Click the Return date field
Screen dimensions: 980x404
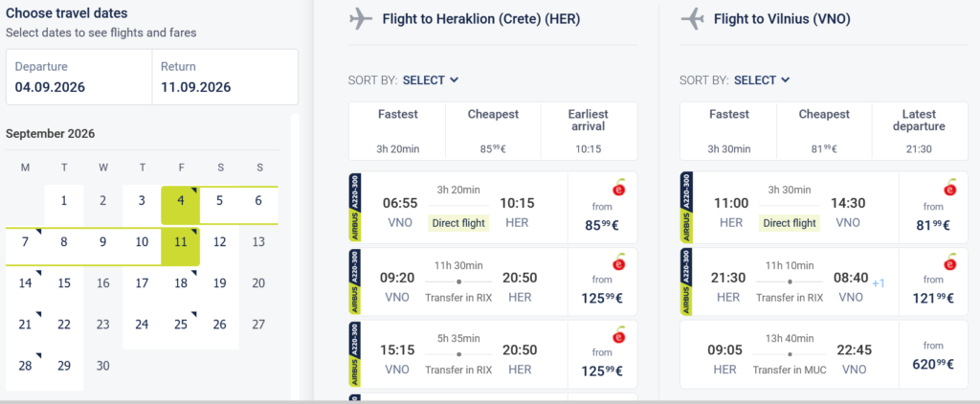click(x=225, y=78)
